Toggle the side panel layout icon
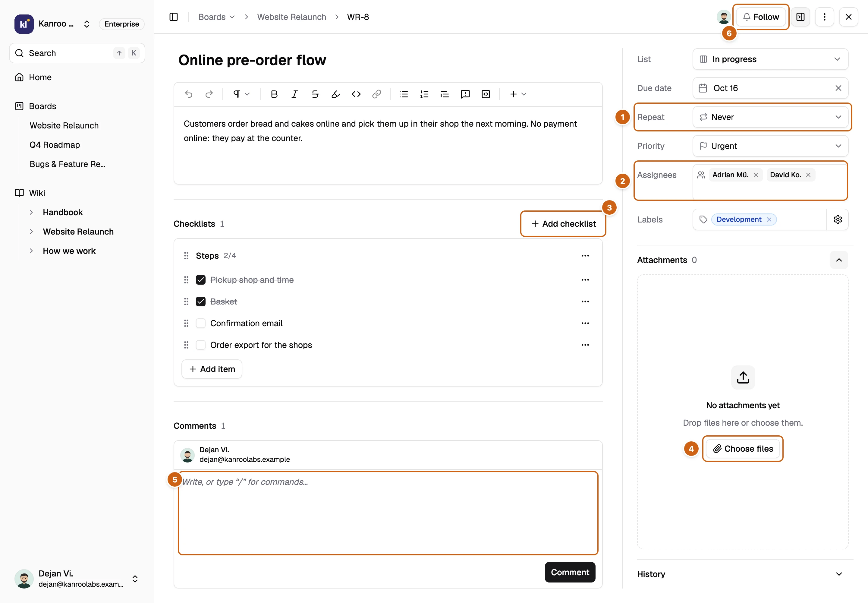868x603 pixels. [800, 17]
